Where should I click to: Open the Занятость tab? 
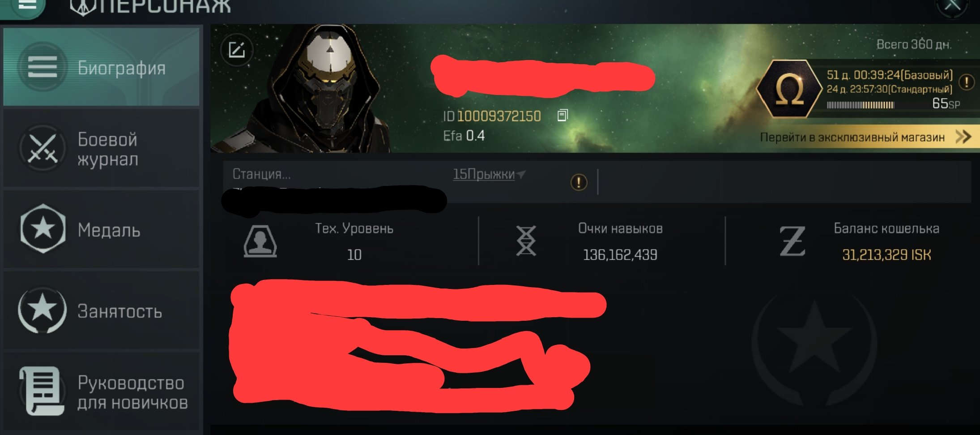point(101,310)
